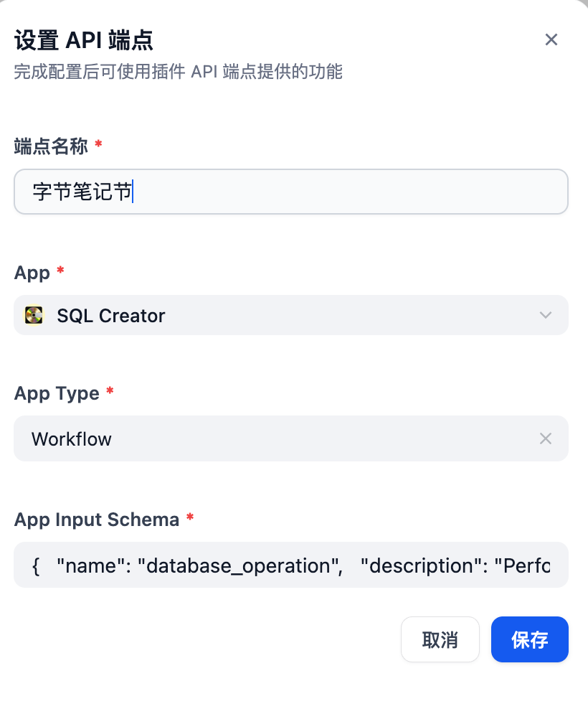This screenshot has width=588, height=709.
Task: Click the red asterisk beside 端点名称
Action: coord(98,144)
